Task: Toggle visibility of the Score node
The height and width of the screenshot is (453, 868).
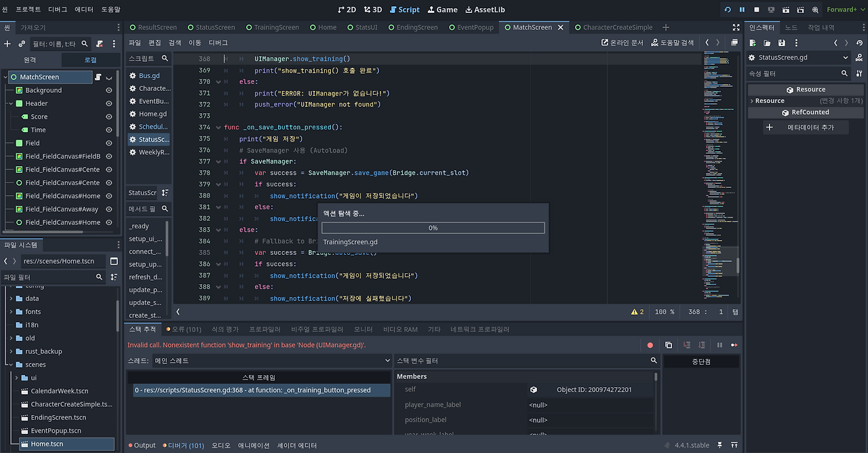Action: tap(108, 116)
